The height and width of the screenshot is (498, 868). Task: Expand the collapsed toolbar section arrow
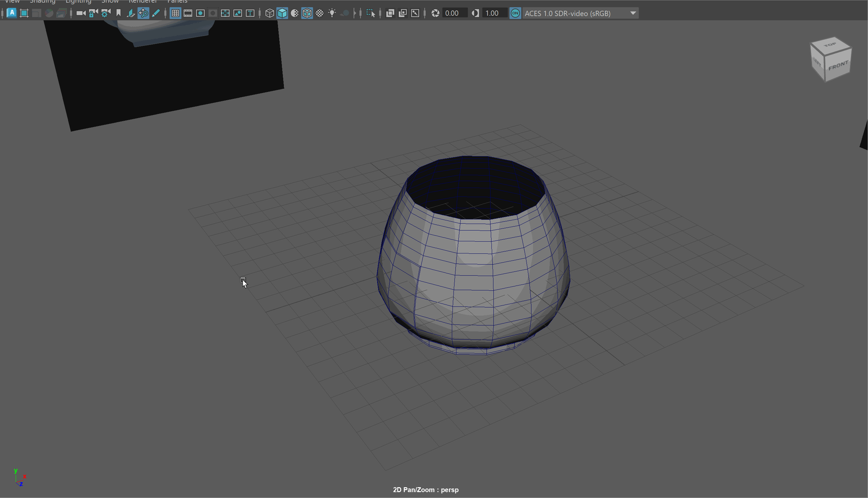[355, 13]
